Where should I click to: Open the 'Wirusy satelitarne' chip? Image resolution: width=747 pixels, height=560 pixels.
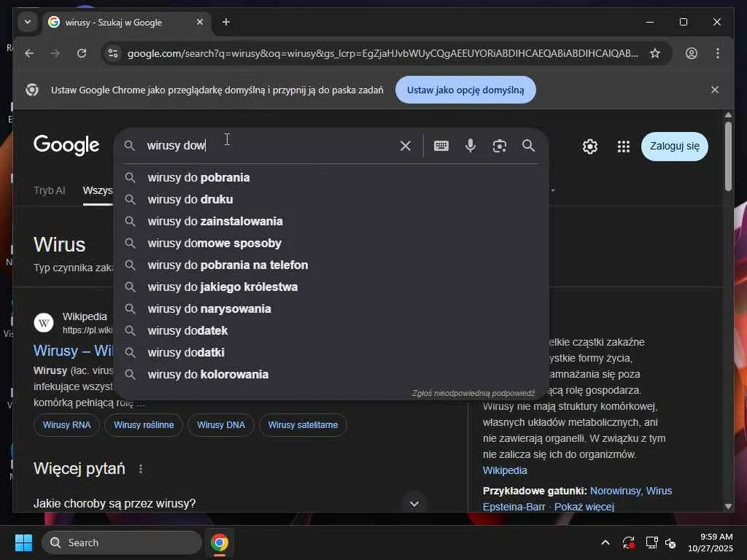303,425
